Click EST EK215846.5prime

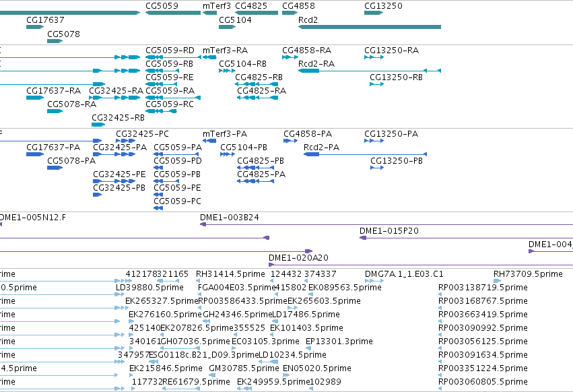pyautogui.click(x=131, y=376)
